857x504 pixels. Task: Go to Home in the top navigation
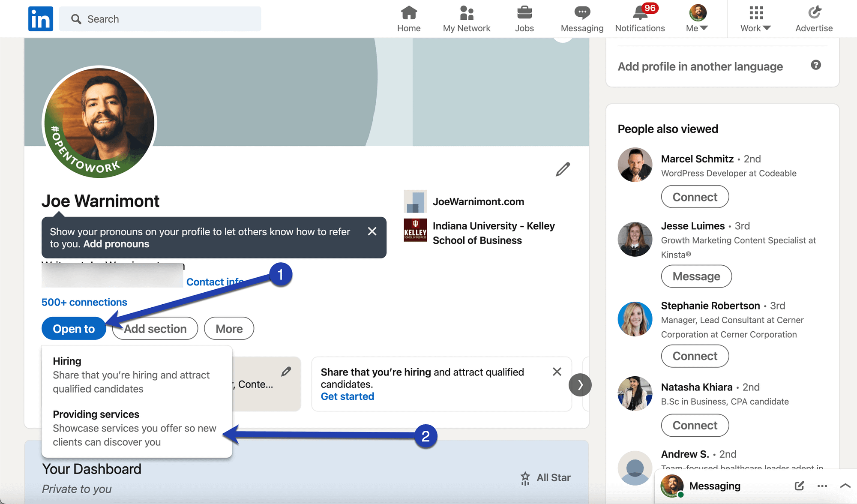pos(409,19)
